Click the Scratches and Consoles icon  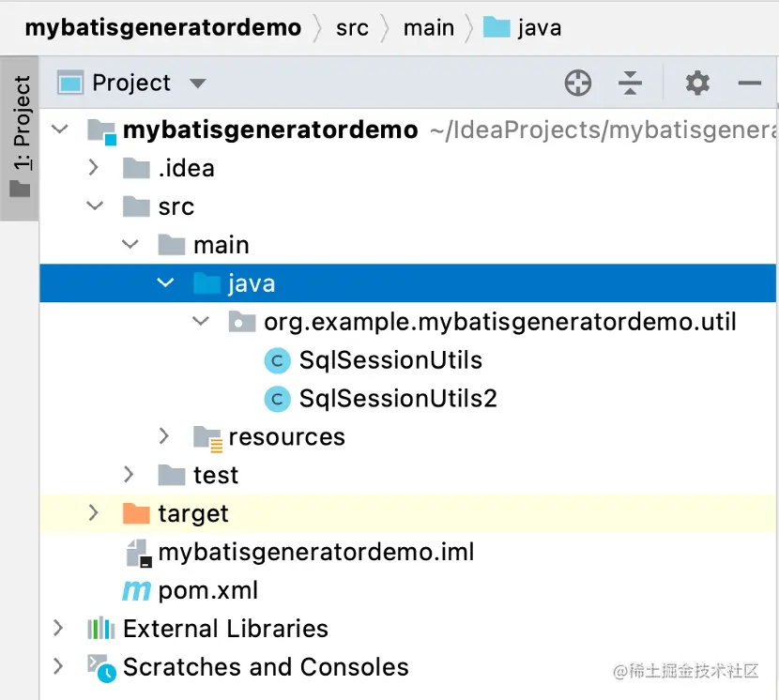(100, 667)
